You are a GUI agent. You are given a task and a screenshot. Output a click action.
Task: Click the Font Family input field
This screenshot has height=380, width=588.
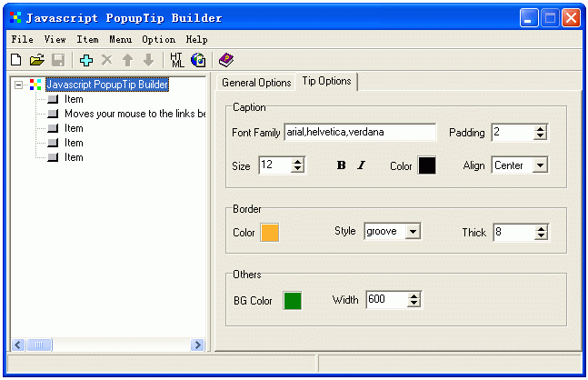point(360,132)
